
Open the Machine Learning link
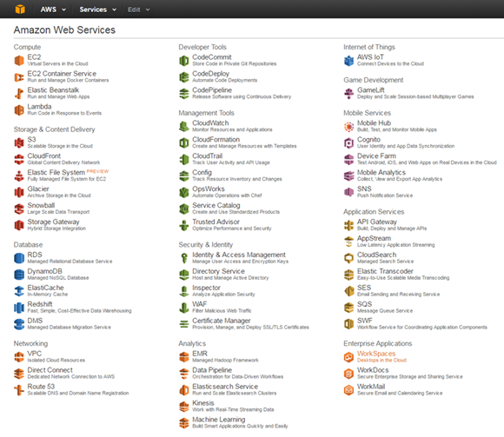click(219, 420)
